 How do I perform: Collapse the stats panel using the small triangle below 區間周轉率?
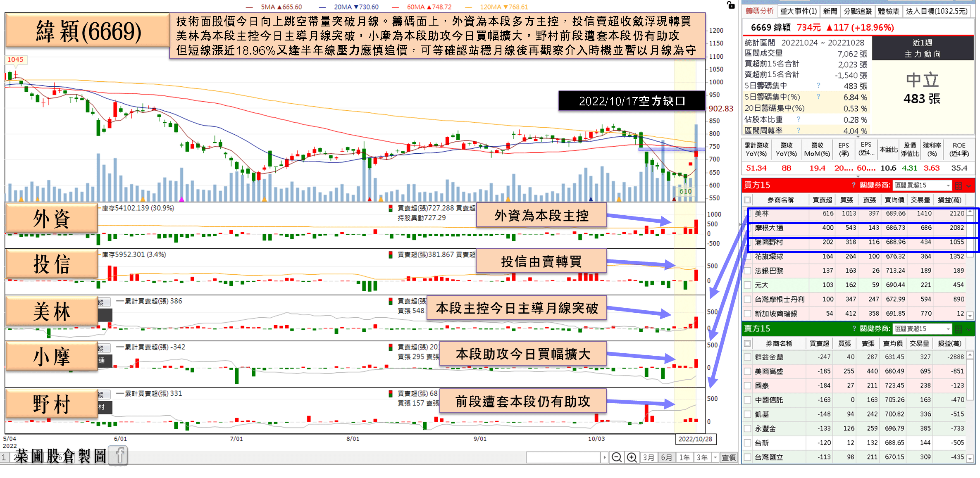[x=858, y=136]
